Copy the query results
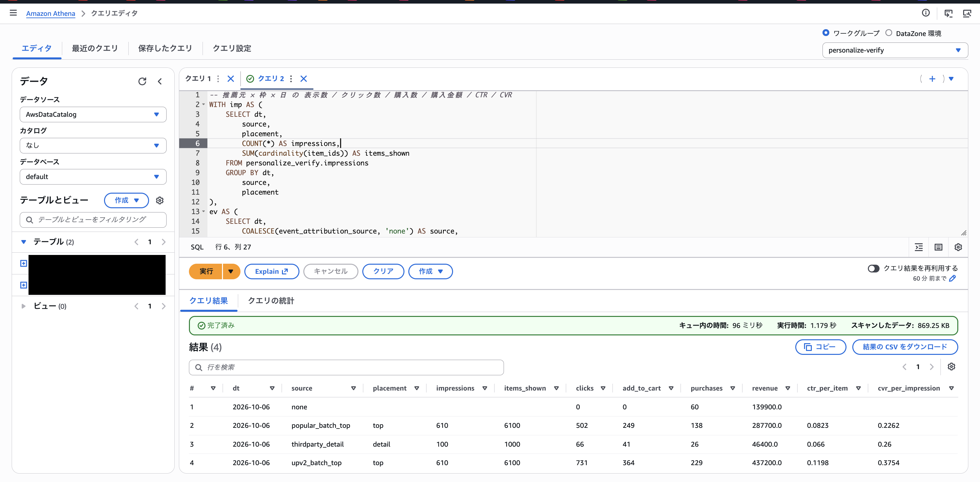The width and height of the screenshot is (980, 482). (x=821, y=347)
